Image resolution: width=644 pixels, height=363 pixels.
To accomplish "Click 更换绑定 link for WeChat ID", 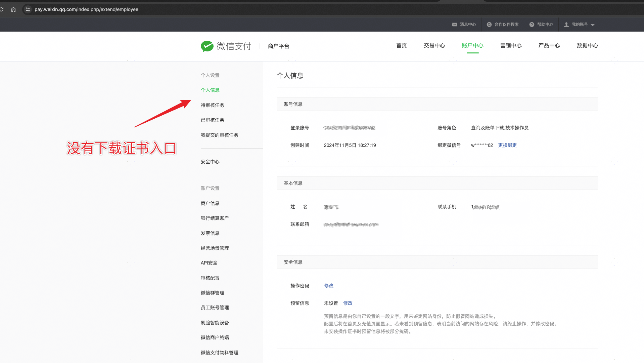I will (507, 145).
